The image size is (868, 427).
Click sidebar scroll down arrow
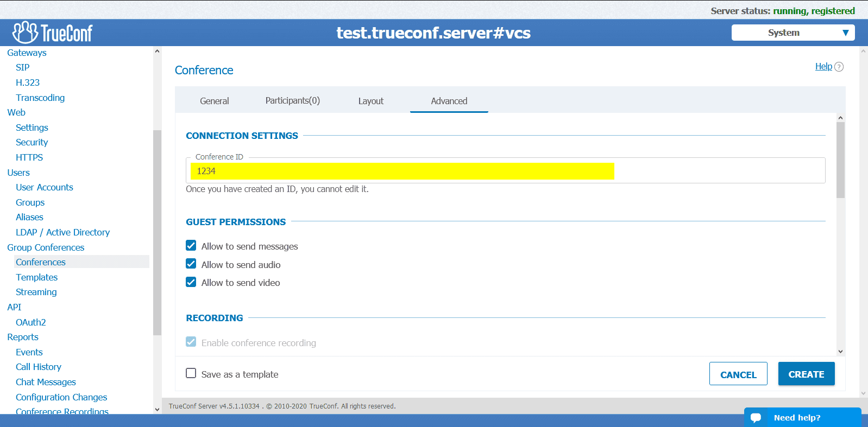pyautogui.click(x=158, y=410)
